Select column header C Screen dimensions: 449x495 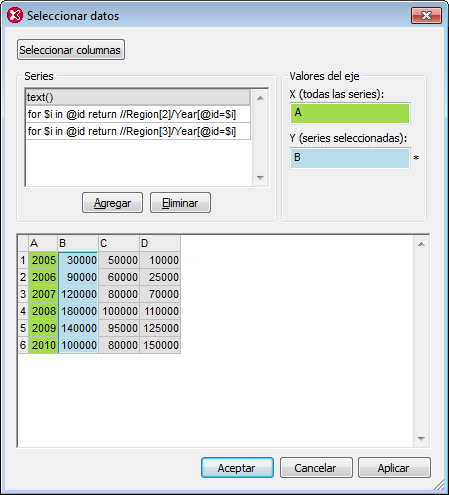click(x=119, y=243)
